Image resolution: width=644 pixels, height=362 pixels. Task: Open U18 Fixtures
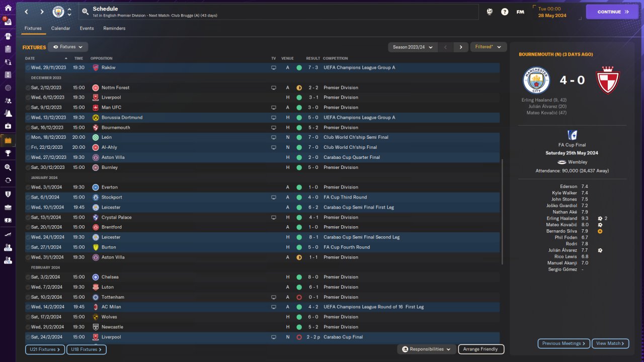pyautogui.click(x=86, y=349)
